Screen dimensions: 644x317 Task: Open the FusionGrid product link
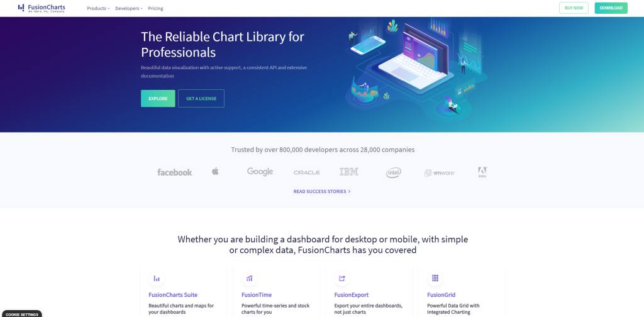(441, 295)
